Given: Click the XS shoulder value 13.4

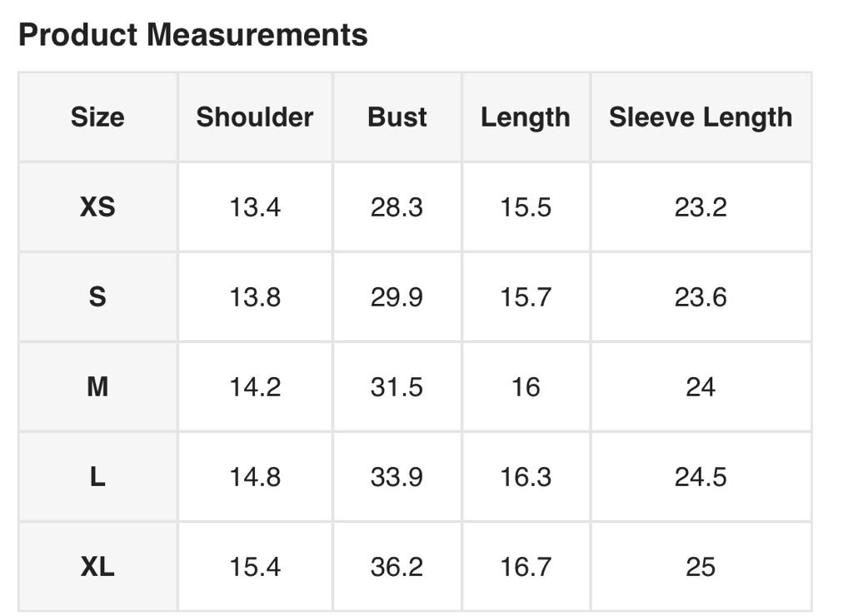Looking at the screenshot, I should click(x=255, y=207).
